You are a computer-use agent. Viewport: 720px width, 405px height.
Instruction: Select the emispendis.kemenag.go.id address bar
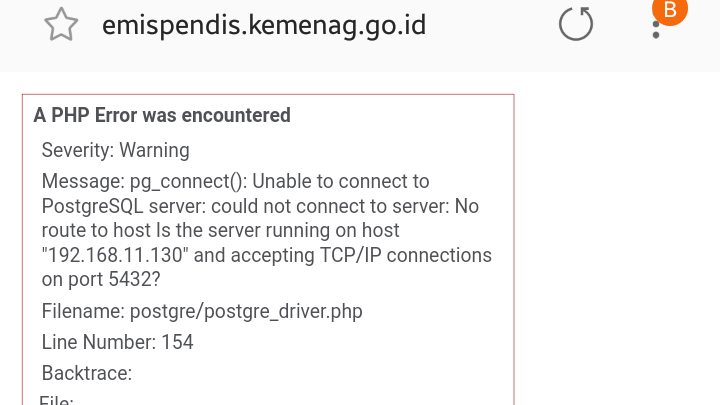(x=264, y=25)
